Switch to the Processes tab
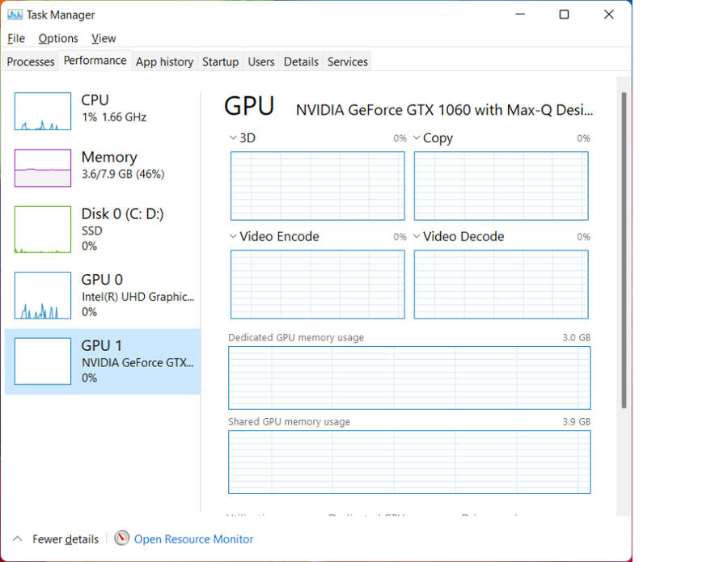This screenshot has width=728, height=562. point(31,61)
